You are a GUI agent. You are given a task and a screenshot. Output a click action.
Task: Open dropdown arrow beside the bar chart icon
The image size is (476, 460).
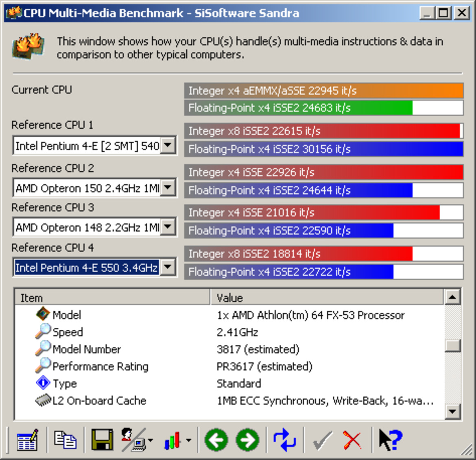188,440
